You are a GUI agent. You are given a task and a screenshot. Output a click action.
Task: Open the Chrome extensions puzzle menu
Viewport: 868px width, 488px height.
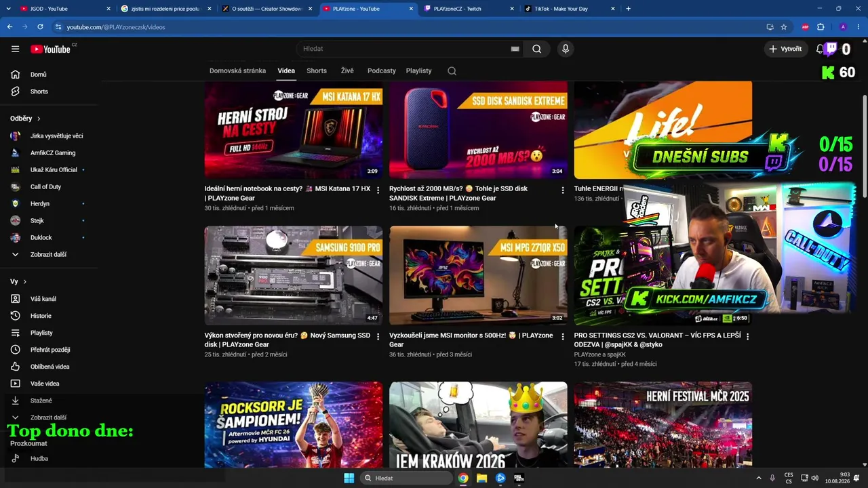(x=821, y=27)
